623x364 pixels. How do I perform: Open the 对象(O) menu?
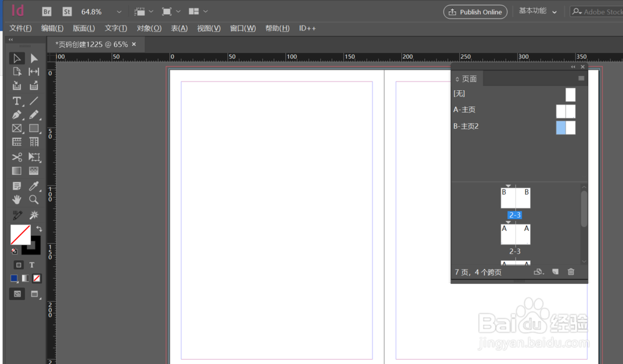(149, 28)
